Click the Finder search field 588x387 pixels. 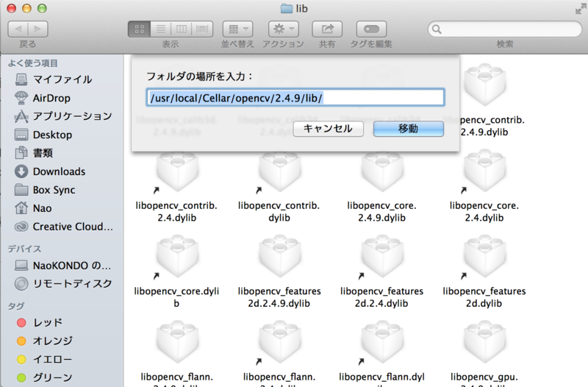[x=505, y=29]
